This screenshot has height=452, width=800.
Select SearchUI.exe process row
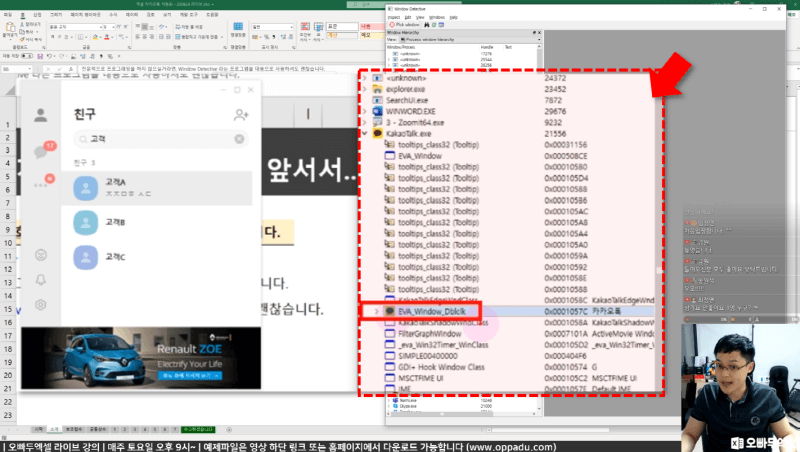[x=508, y=101]
